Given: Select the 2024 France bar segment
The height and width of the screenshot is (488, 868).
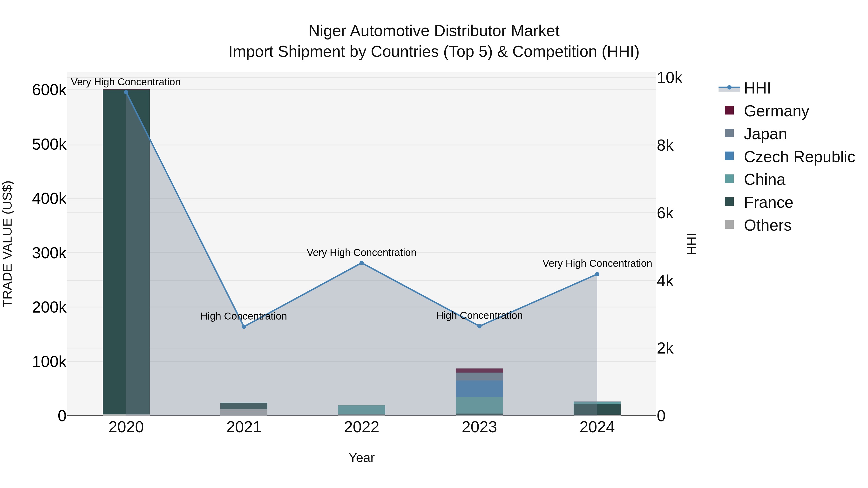Looking at the screenshot, I should click(597, 409).
